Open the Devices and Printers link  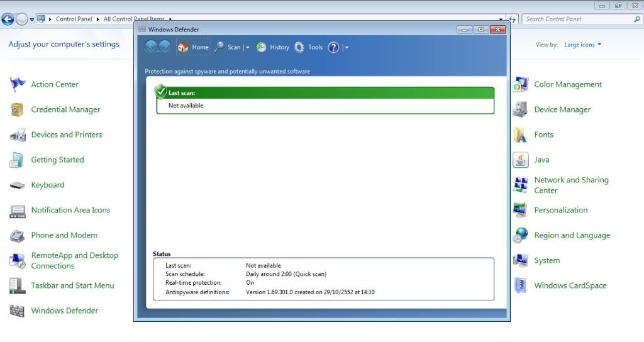tap(67, 135)
